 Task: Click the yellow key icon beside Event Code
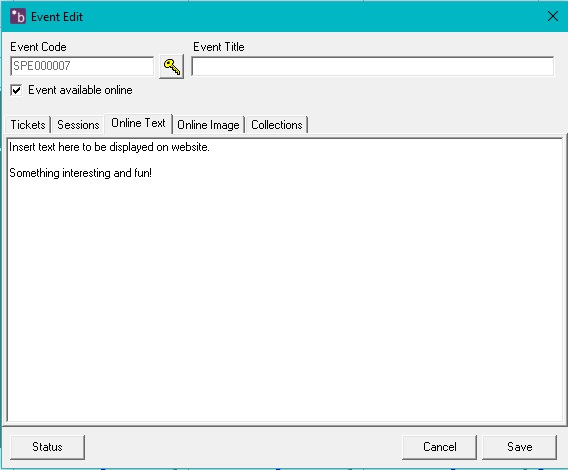[172, 66]
